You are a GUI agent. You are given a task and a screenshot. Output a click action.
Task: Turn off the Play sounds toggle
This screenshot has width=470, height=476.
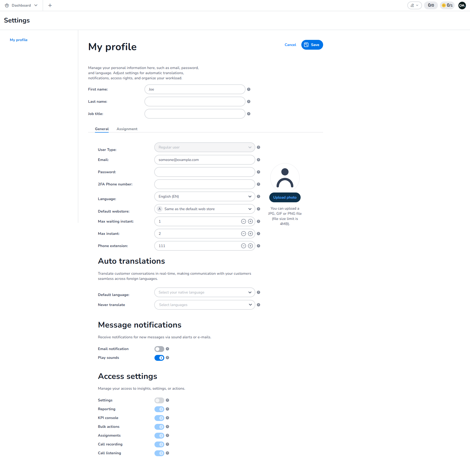159,358
